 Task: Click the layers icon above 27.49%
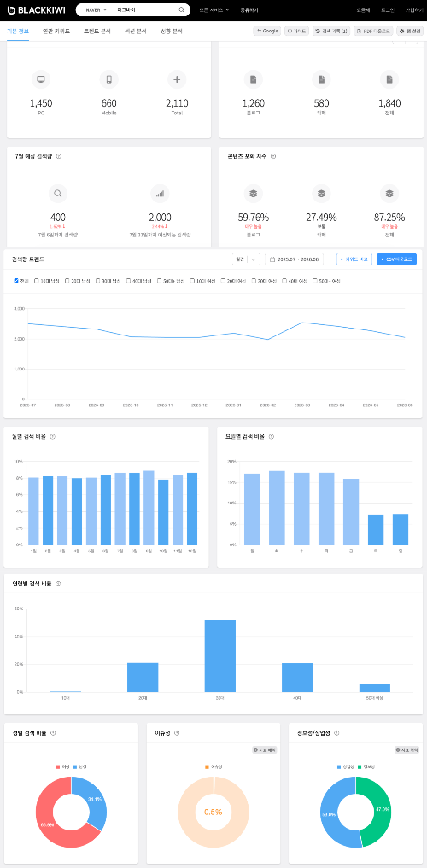point(321,194)
